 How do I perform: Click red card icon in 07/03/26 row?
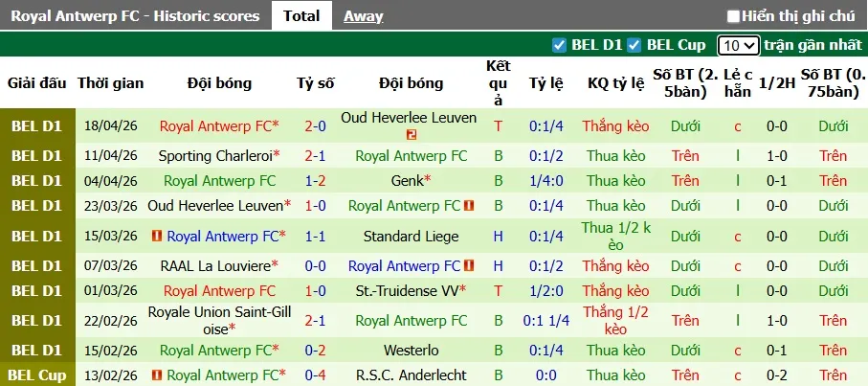tap(469, 266)
